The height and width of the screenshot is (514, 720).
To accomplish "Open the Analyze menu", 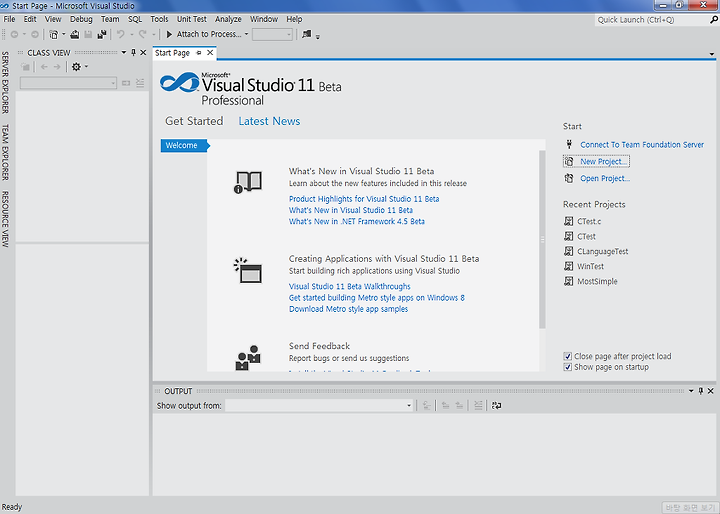I will [228, 19].
